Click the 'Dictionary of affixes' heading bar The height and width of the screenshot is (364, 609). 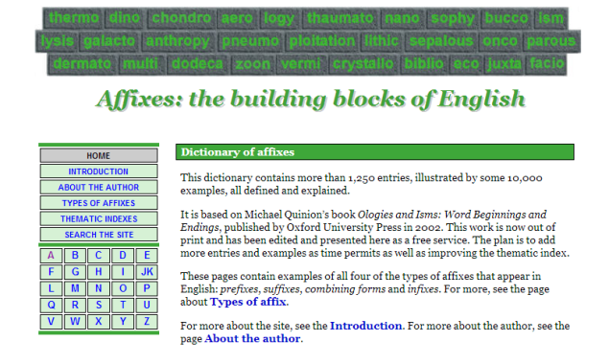(375, 152)
